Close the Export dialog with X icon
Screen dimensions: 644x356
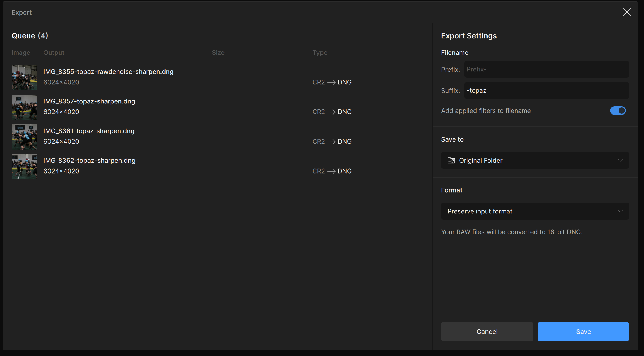click(627, 12)
